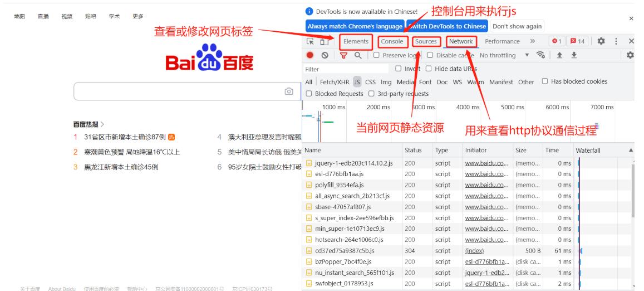Check Has blocked cookies checkbox
The width and height of the screenshot is (644, 291).
tap(544, 81)
